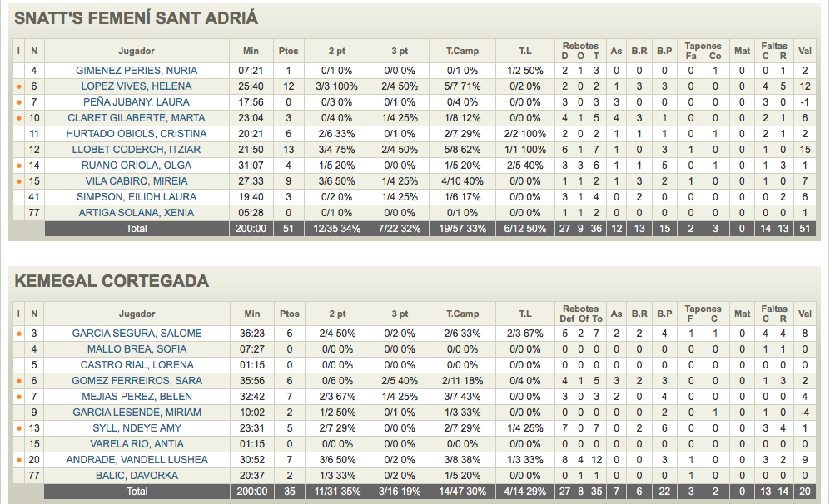Click Val column header in Sant Adriá table
Screen dimensions: 830x504
[804, 51]
